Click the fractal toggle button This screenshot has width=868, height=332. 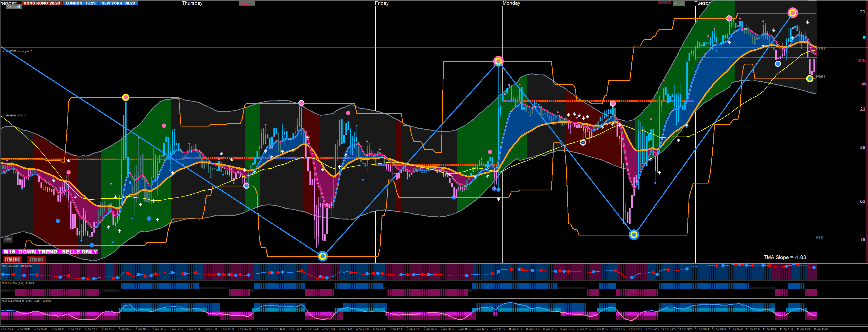247,3
